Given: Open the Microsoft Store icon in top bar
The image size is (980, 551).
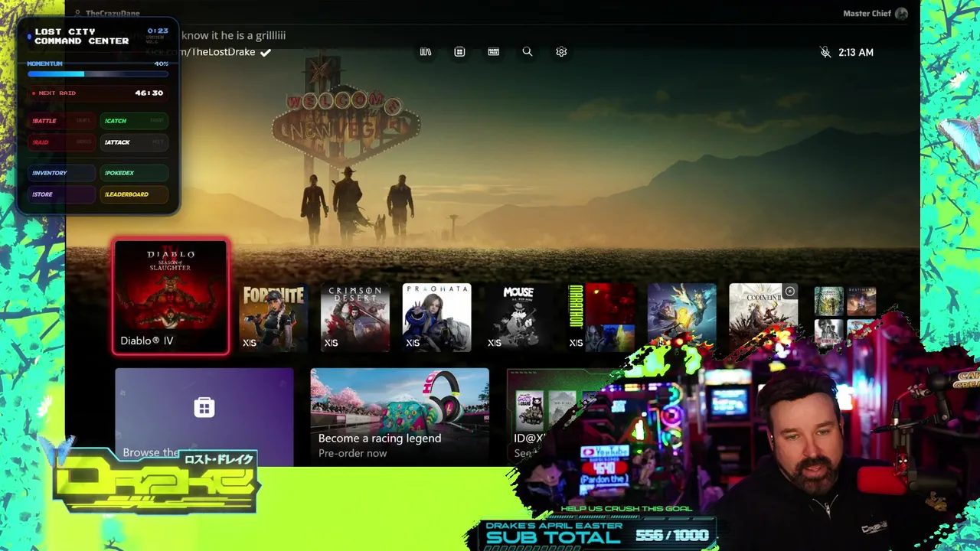Looking at the screenshot, I should [459, 52].
